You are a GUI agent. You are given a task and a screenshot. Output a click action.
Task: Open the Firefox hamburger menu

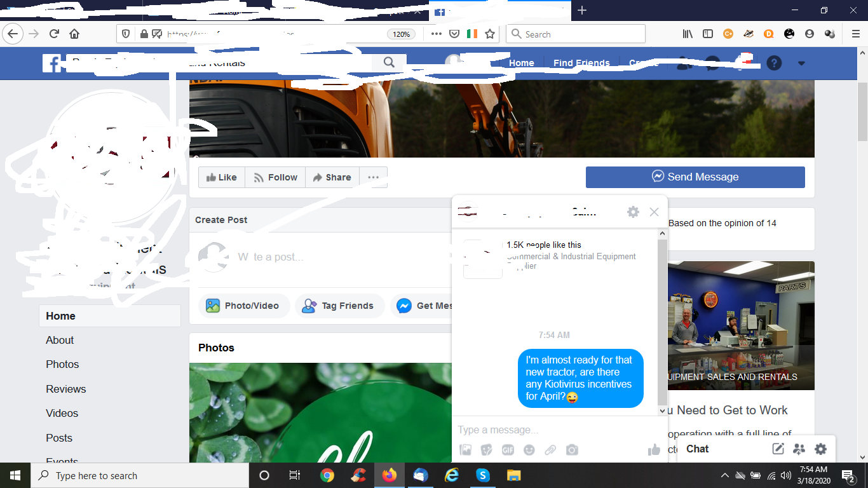(x=855, y=34)
